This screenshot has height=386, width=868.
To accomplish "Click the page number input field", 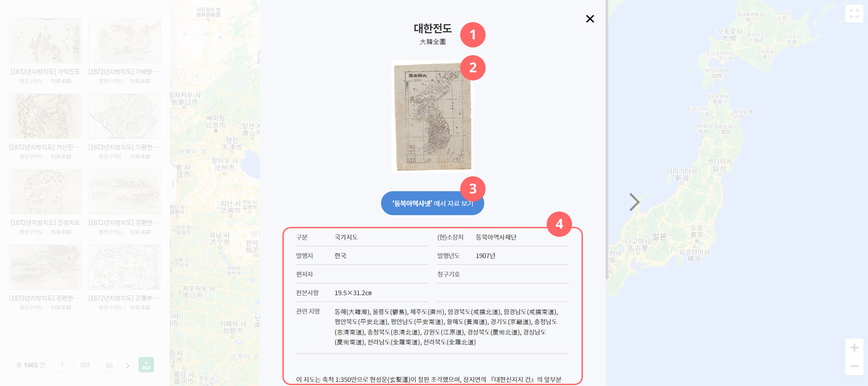I will (x=62, y=365).
